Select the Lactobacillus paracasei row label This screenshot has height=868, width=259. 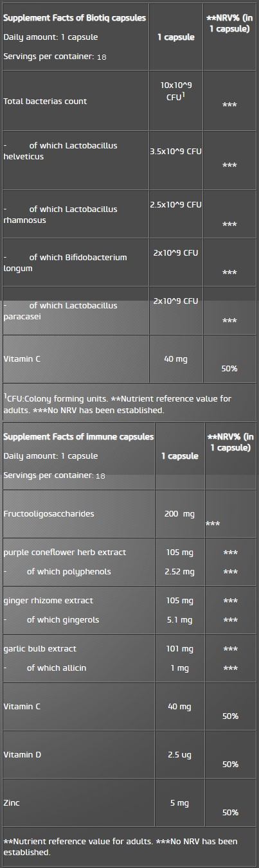tap(60, 310)
